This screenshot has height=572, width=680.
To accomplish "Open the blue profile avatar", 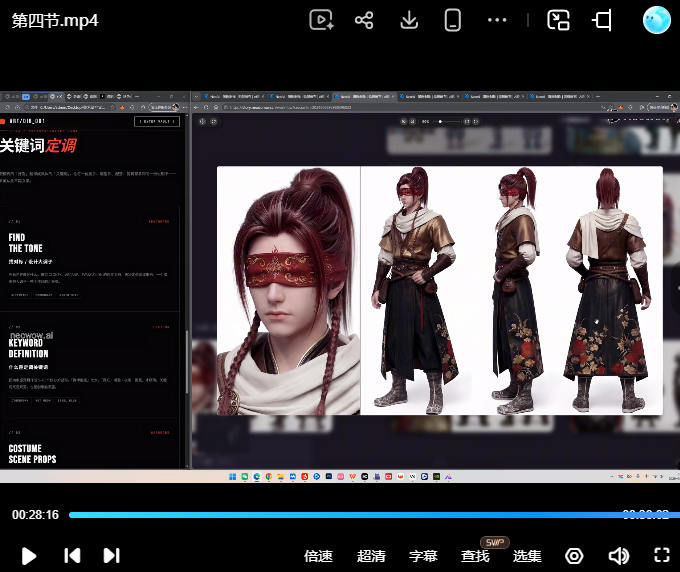I will click(x=656, y=20).
